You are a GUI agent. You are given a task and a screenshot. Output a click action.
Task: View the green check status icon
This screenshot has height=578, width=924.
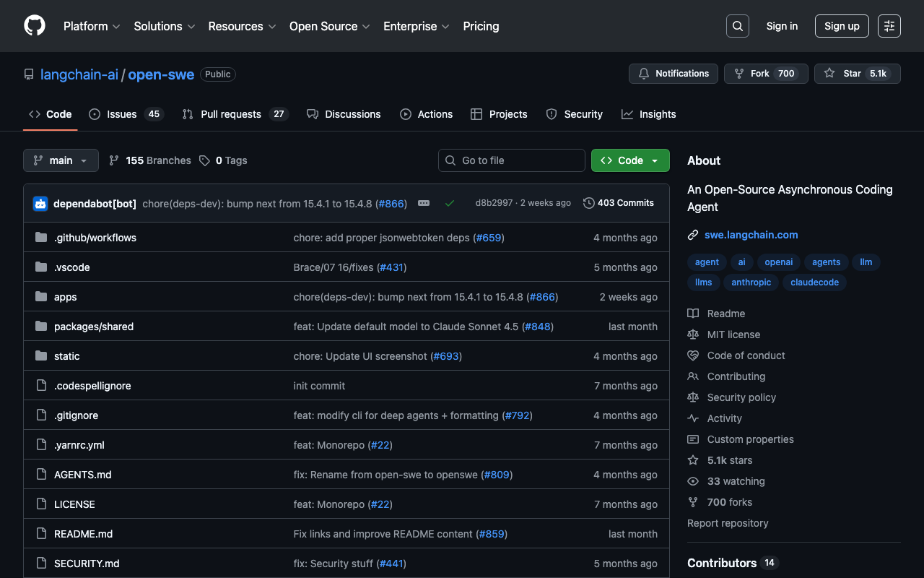[450, 204]
